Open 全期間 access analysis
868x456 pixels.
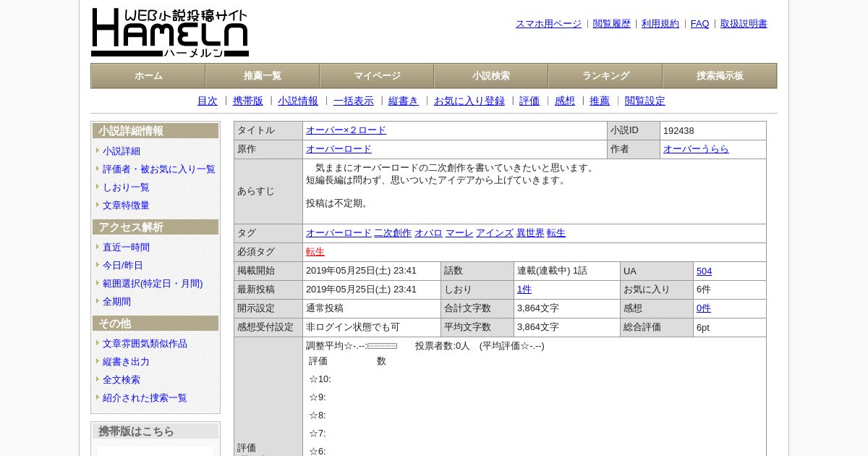(x=116, y=302)
